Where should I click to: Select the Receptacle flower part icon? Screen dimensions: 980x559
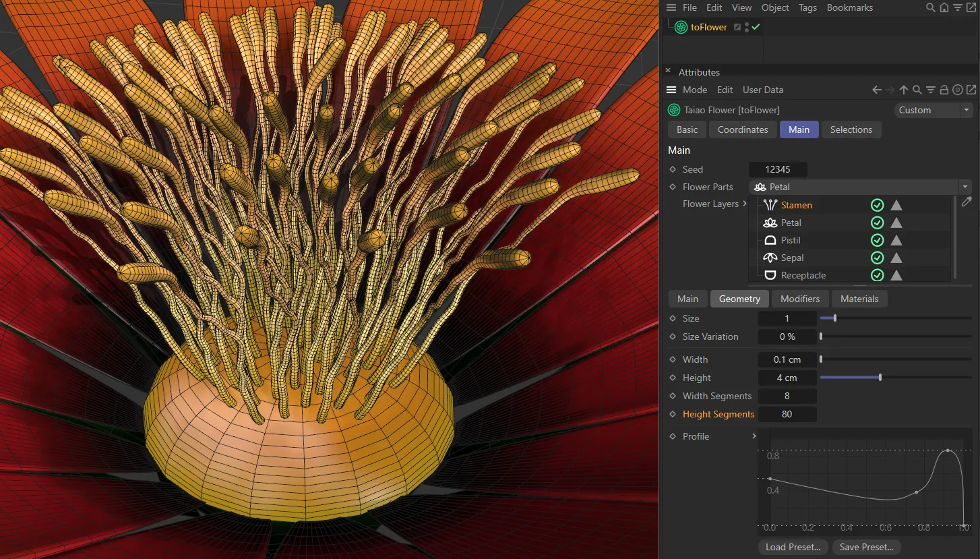pyautogui.click(x=770, y=275)
